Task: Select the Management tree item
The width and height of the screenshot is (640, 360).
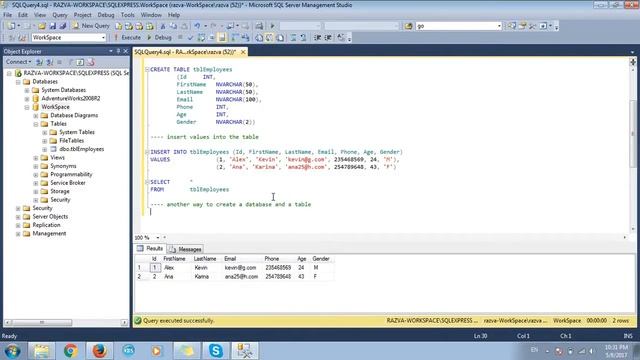Action: coord(49,234)
